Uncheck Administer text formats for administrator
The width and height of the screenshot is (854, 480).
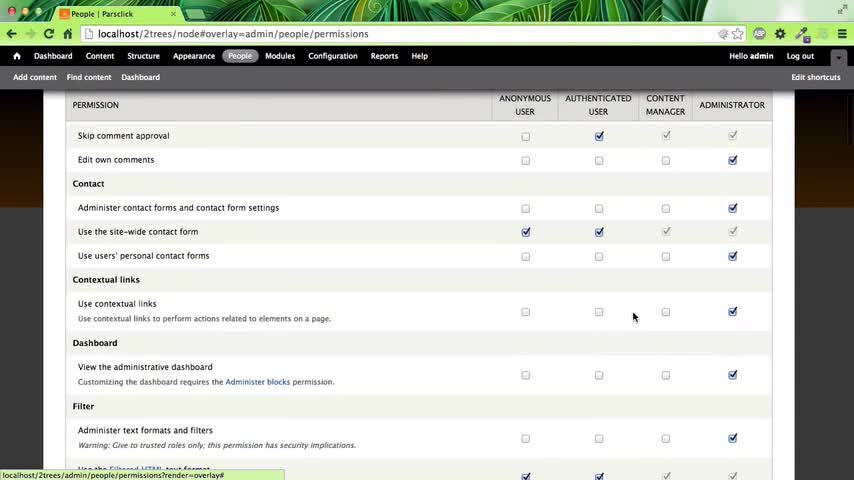pyautogui.click(x=733, y=438)
